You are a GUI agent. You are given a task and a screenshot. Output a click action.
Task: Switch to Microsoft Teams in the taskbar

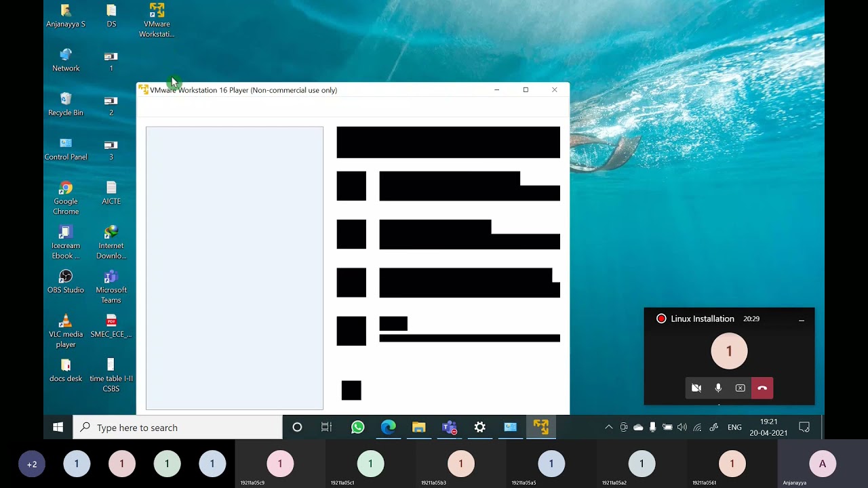click(x=449, y=427)
